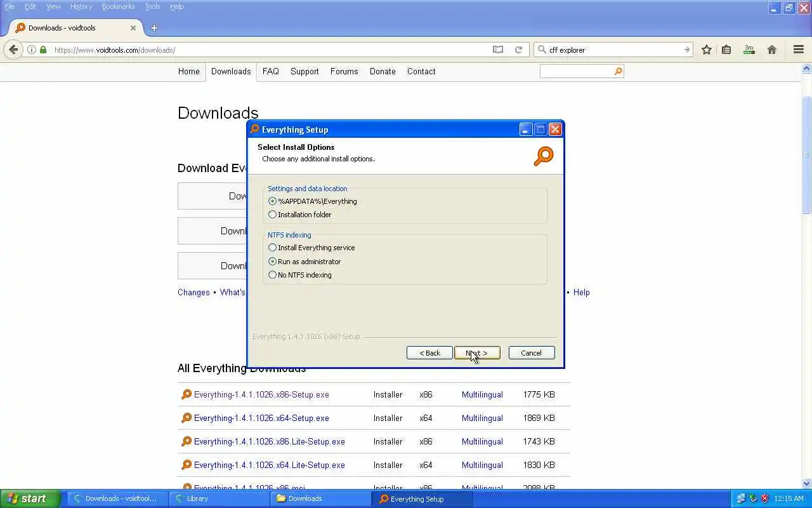
Task: Click the Changes link
Action: [x=193, y=293]
